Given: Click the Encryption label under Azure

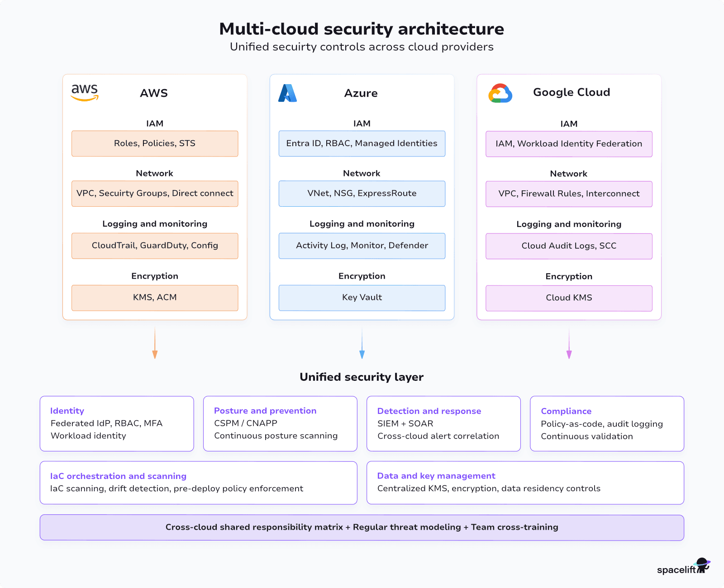Looking at the screenshot, I should 362,276.
